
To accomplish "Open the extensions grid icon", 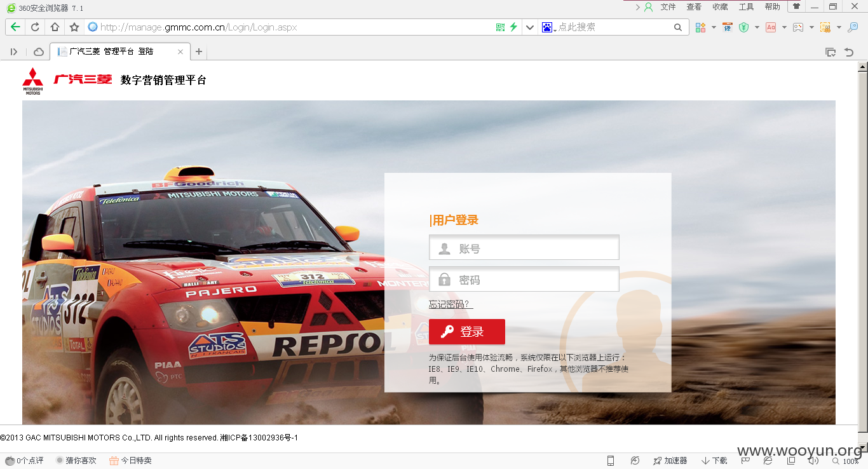I will click(x=701, y=27).
